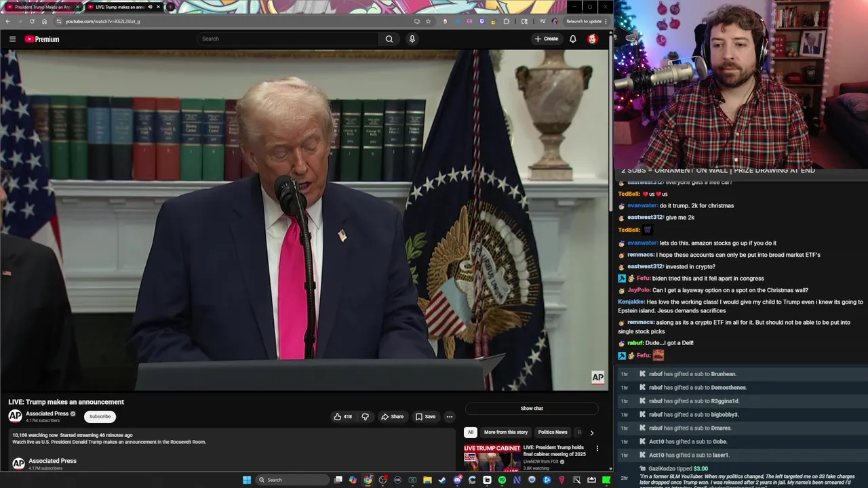Image resolution: width=868 pixels, height=488 pixels.
Task: Click 'Act10 has gifted a sub to Oobe'
Action: pos(687,442)
